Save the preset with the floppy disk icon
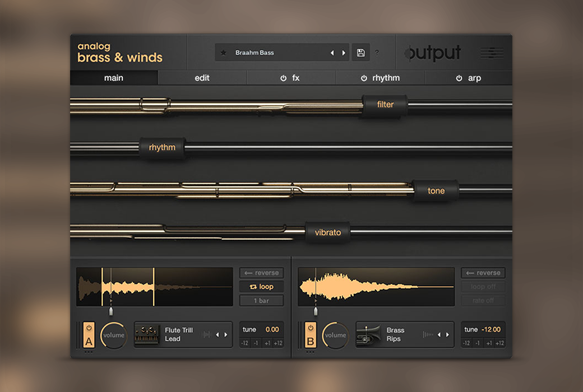 point(360,53)
